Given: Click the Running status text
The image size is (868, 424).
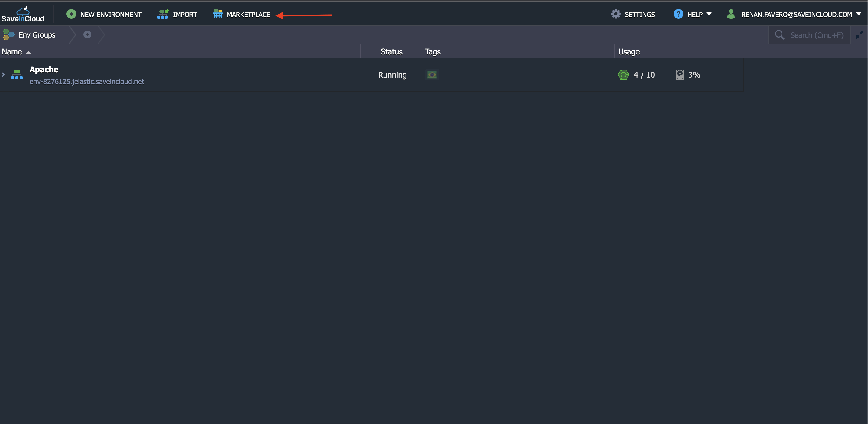Looking at the screenshot, I should tap(392, 75).
